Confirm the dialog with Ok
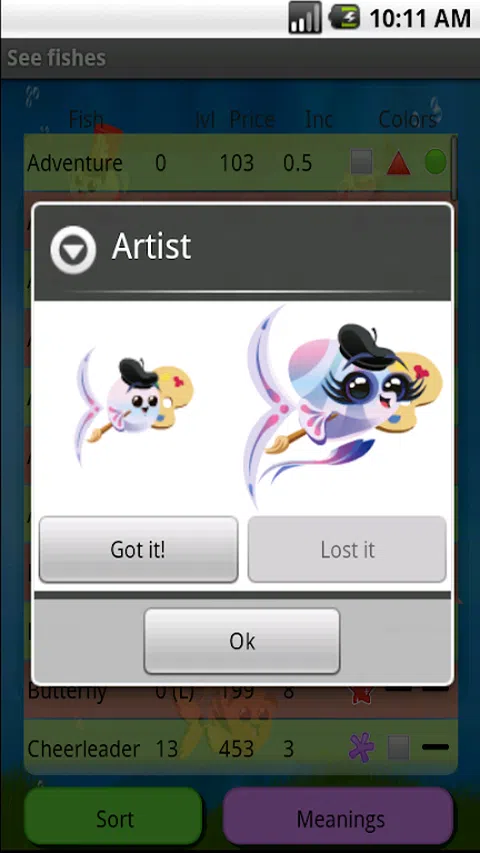Image resolution: width=480 pixels, height=853 pixels. click(x=242, y=641)
